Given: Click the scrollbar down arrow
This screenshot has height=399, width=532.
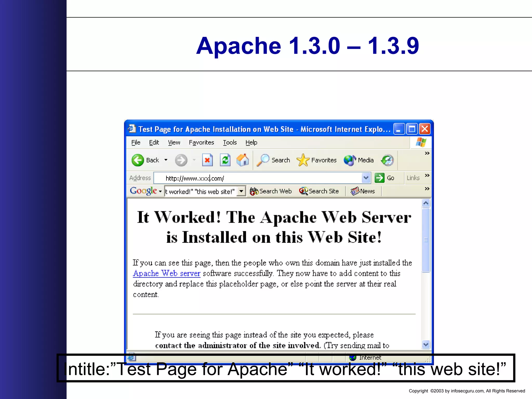Looking at the screenshot, I should 426,345.
